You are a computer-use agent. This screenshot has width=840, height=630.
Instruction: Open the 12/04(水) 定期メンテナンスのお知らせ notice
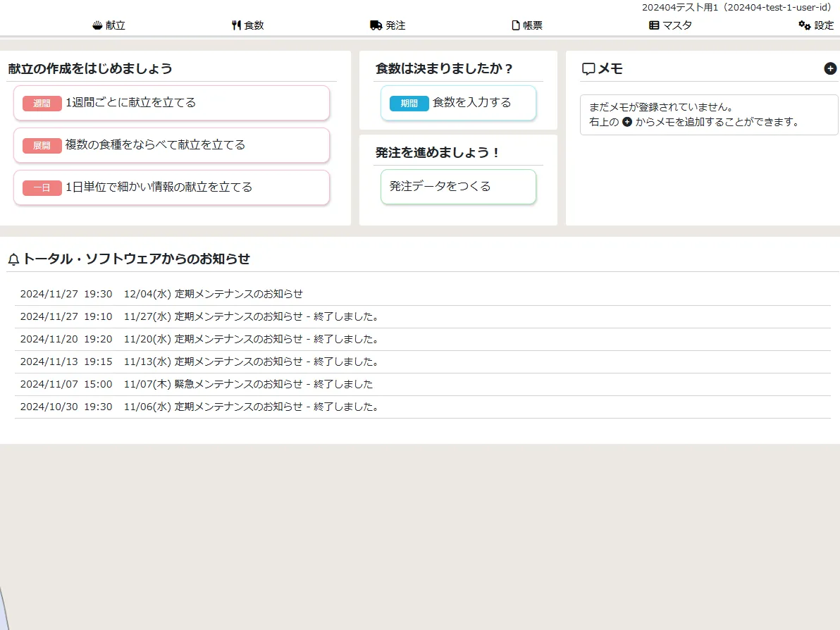(213, 294)
